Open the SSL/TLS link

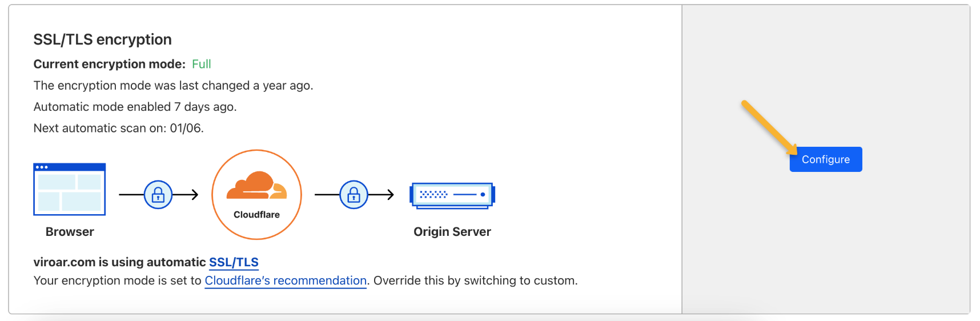click(234, 262)
